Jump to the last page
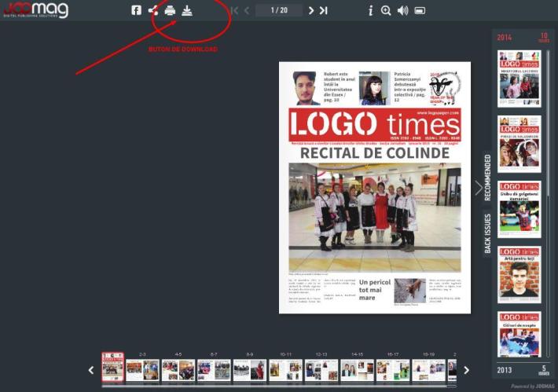 (x=323, y=10)
